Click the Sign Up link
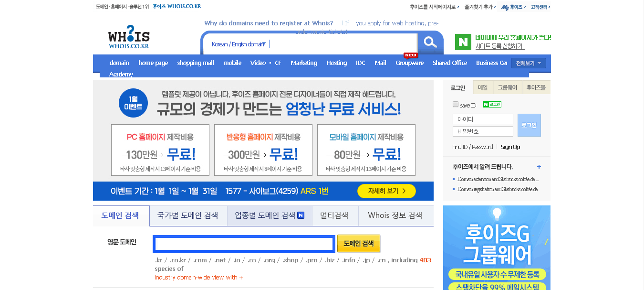Screen dimensions: 644x290 510,147
